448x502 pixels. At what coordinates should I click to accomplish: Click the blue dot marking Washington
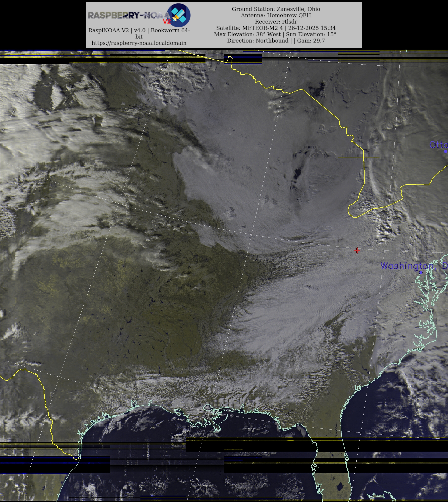[421, 272]
